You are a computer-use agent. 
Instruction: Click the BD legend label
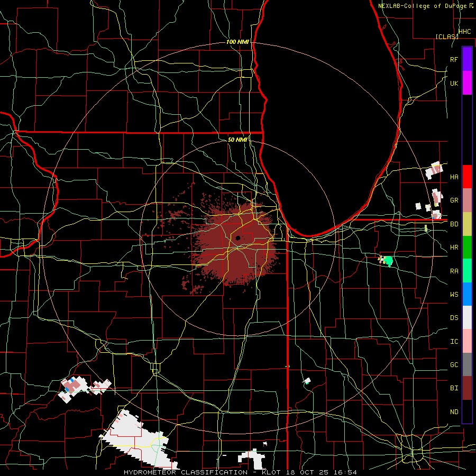pyautogui.click(x=454, y=224)
